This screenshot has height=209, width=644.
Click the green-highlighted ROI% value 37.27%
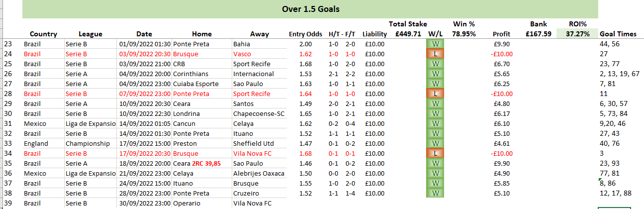pos(577,34)
